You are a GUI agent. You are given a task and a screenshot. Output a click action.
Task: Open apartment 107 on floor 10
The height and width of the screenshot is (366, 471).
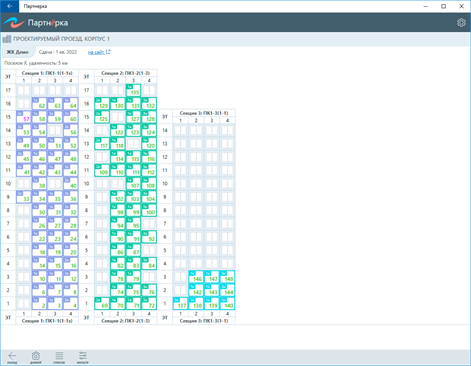(133, 184)
